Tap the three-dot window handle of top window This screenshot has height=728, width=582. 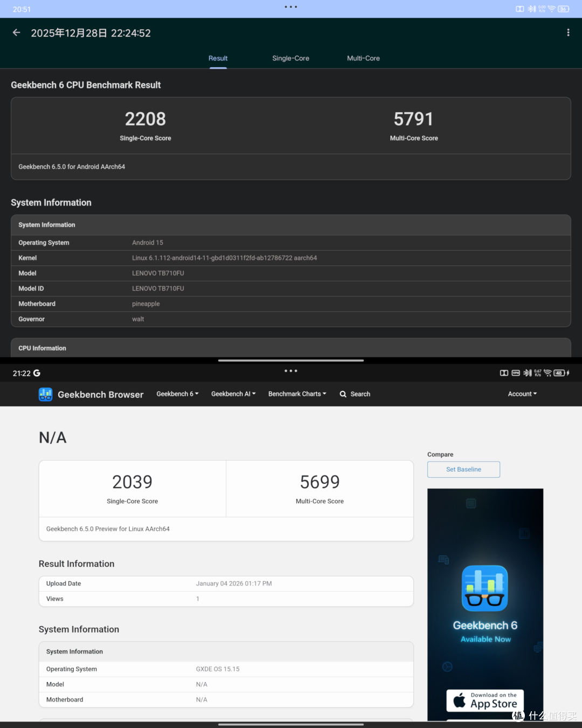291,7
